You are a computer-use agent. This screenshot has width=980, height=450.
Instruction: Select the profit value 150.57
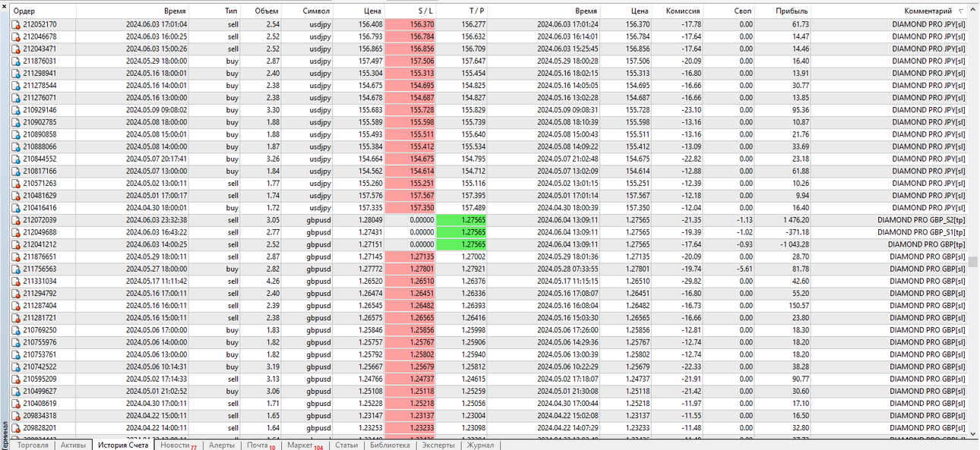tap(797, 306)
